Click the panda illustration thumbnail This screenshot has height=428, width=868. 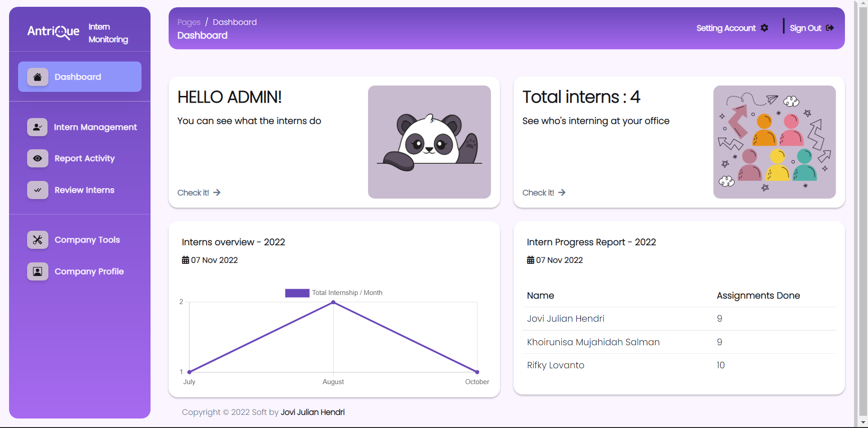(x=429, y=142)
